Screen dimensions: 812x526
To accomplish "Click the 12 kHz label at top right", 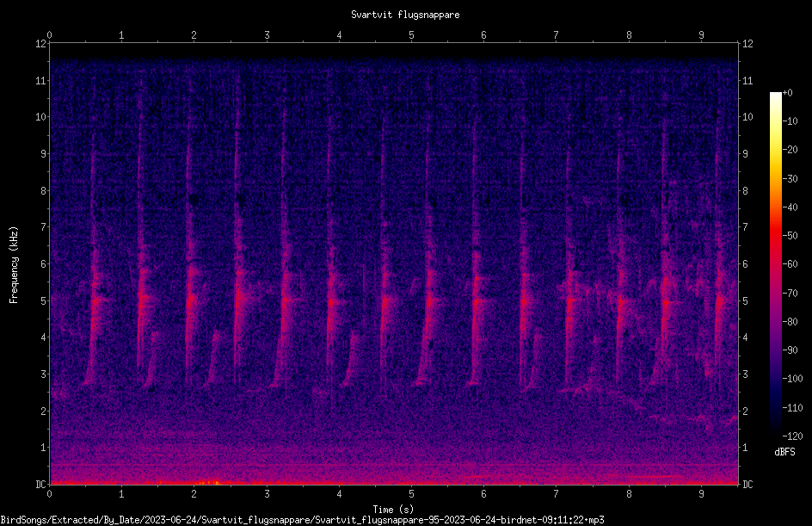I will click(747, 44).
